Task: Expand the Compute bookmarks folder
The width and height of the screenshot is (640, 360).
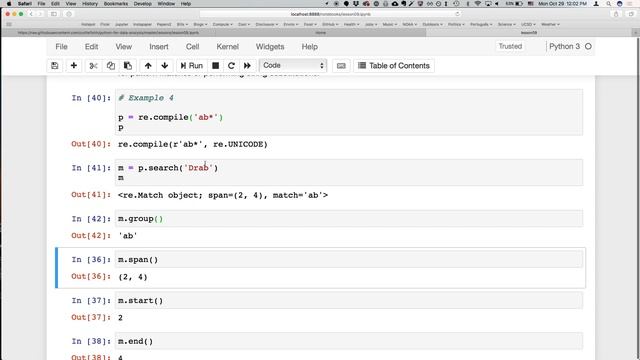Action: pyautogui.click(x=222, y=24)
